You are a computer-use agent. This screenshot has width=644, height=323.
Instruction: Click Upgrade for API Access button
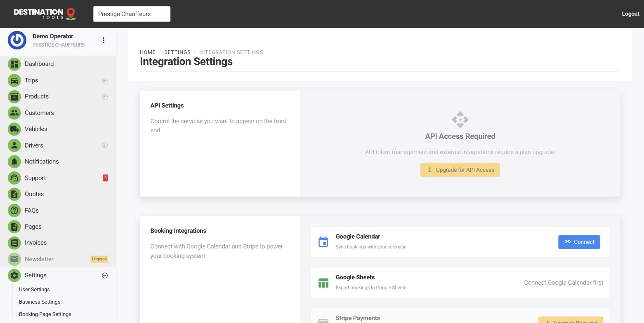(x=460, y=170)
